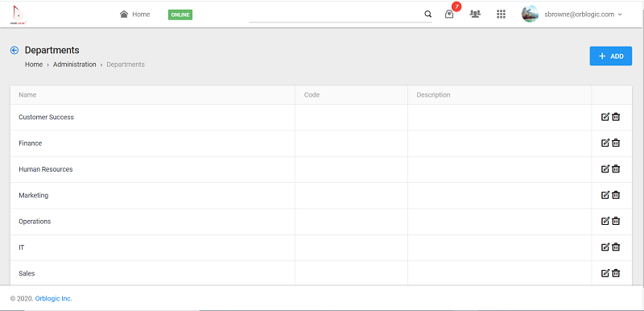The height and width of the screenshot is (311, 644).
Task: Add a new department with ADD button
Action: [x=611, y=56]
